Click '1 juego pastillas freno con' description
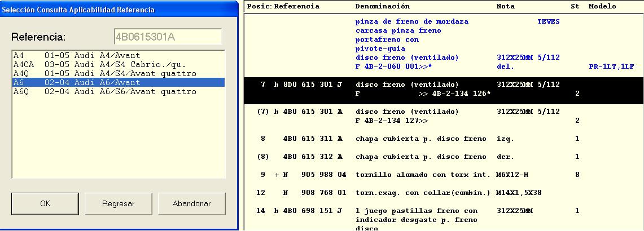 (x=417, y=211)
